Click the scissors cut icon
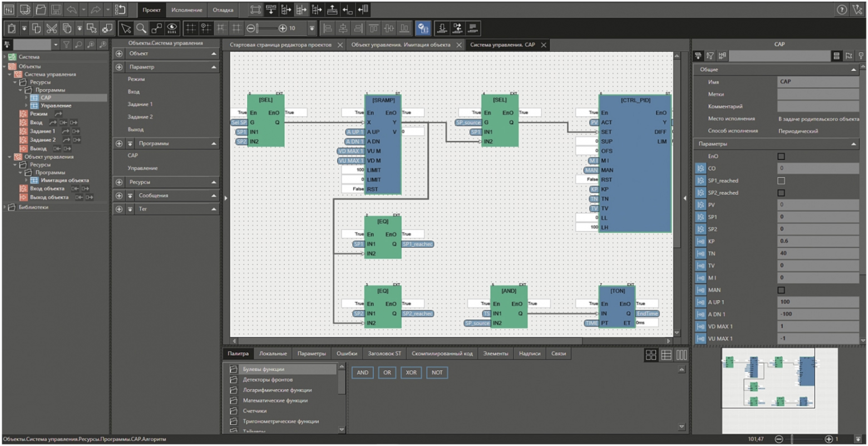 pos(52,28)
